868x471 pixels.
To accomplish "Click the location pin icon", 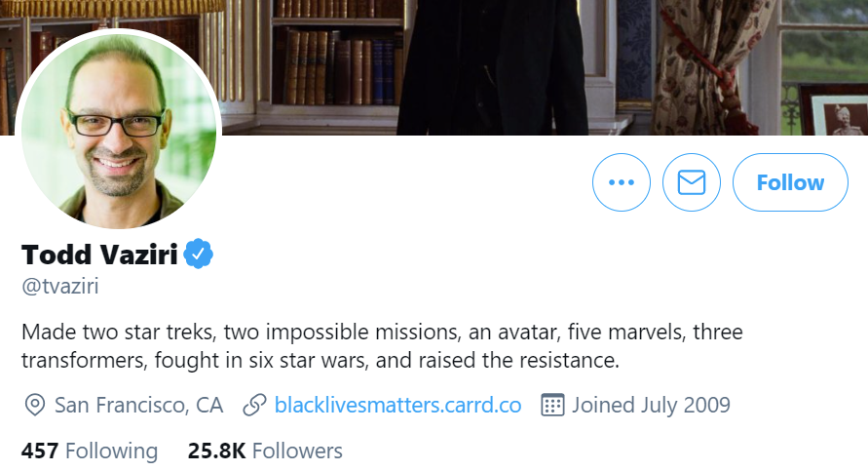I will (x=35, y=405).
